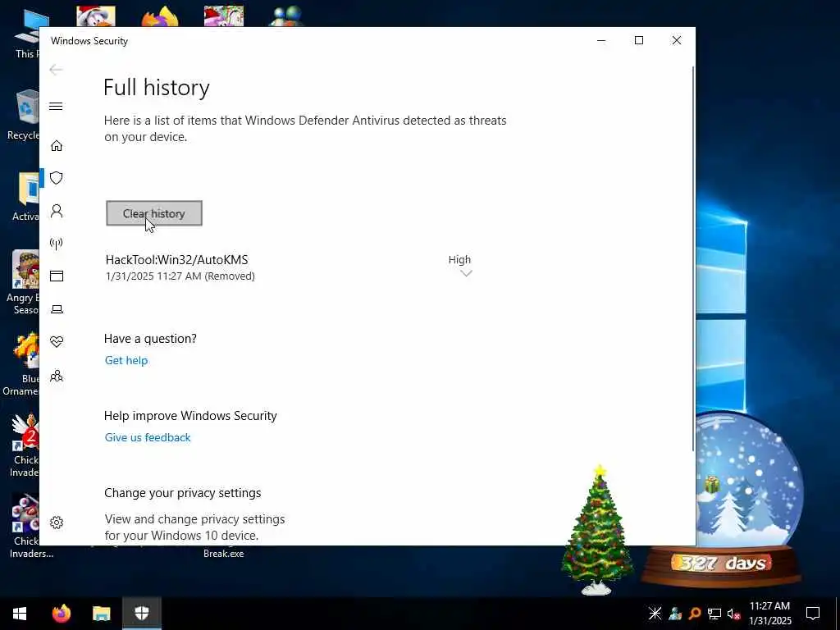Click the muted volume tray icon
This screenshot has width=840, height=630.
click(734, 614)
